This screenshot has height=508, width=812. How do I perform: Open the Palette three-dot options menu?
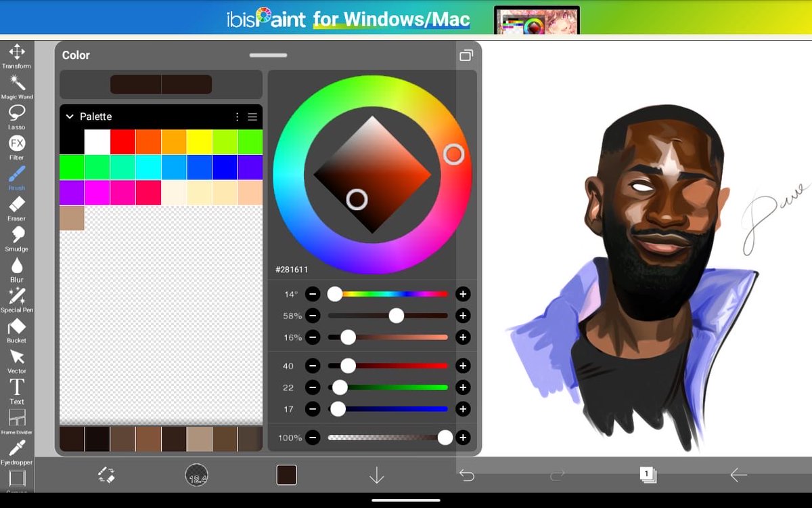click(x=237, y=117)
